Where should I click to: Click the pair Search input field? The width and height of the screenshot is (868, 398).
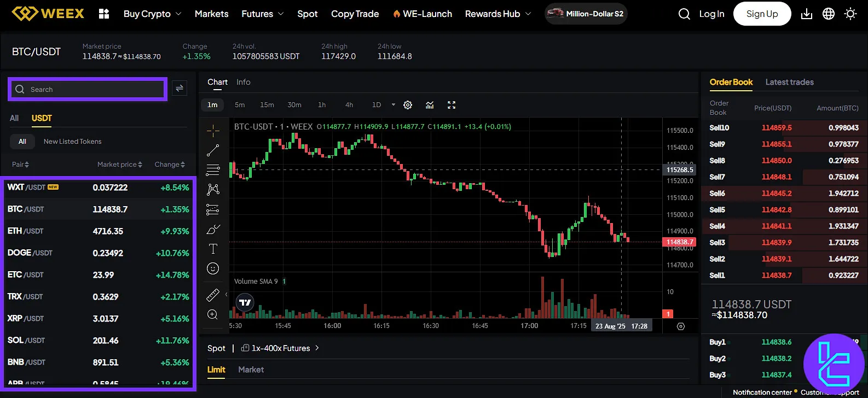88,89
